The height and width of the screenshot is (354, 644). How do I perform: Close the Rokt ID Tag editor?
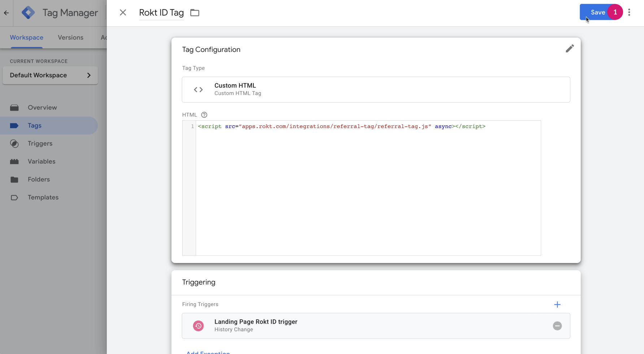123,13
